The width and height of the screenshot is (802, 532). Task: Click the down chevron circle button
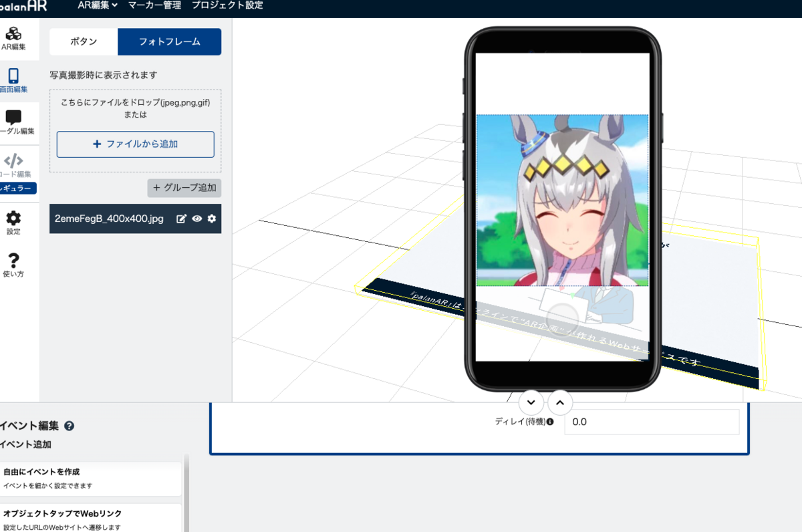click(531, 402)
